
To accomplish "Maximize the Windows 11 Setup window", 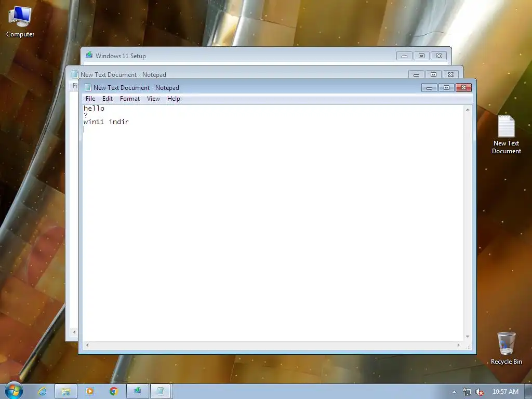I will point(421,56).
